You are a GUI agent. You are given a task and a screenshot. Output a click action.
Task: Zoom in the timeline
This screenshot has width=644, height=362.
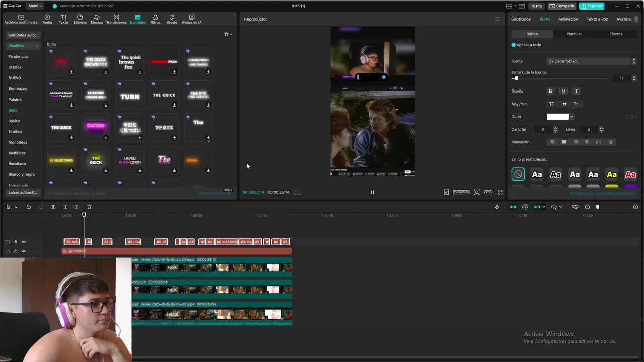tap(635, 207)
